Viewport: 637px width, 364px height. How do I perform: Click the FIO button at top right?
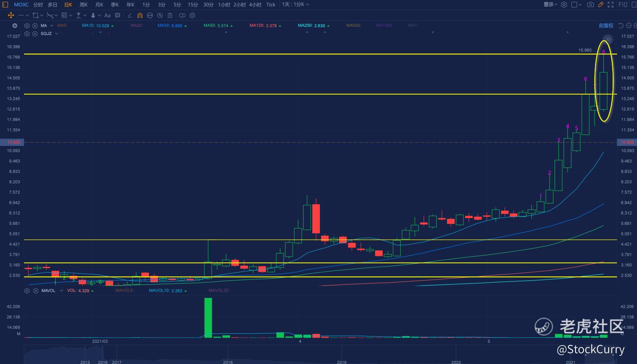tap(623, 4)
